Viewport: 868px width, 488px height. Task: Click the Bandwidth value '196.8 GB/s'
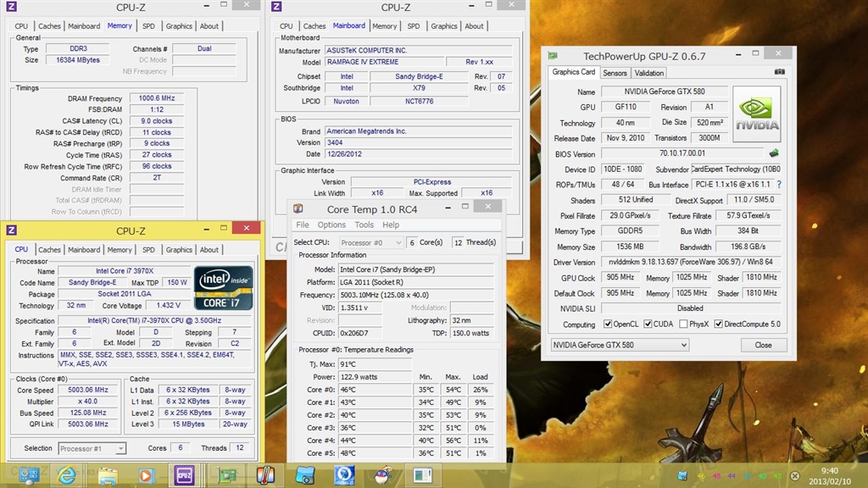tap(748, 247)
